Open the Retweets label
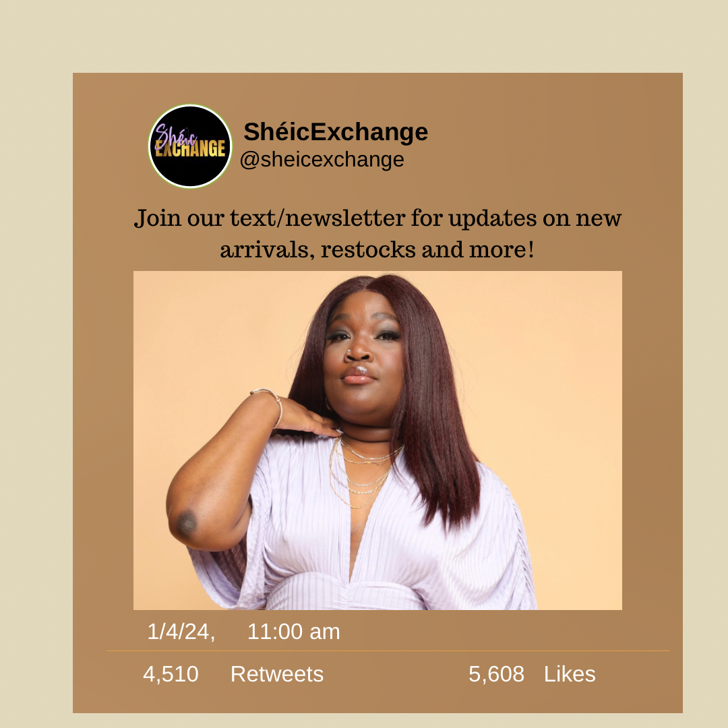The height and width of the screenshot is (728, 728). click(277, 674)
